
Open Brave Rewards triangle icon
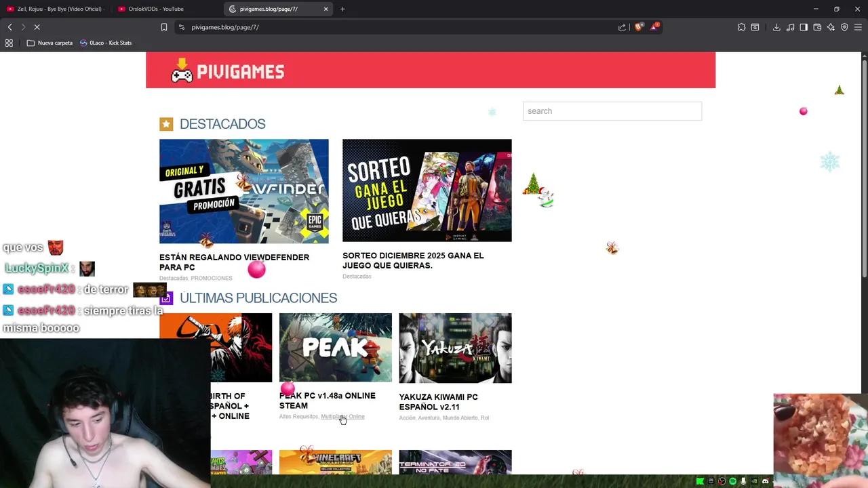[x=654, y=26]
